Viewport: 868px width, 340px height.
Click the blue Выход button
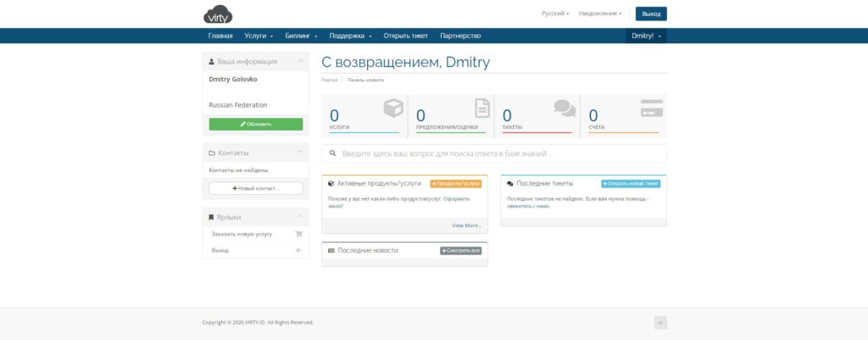pos(651,14)
